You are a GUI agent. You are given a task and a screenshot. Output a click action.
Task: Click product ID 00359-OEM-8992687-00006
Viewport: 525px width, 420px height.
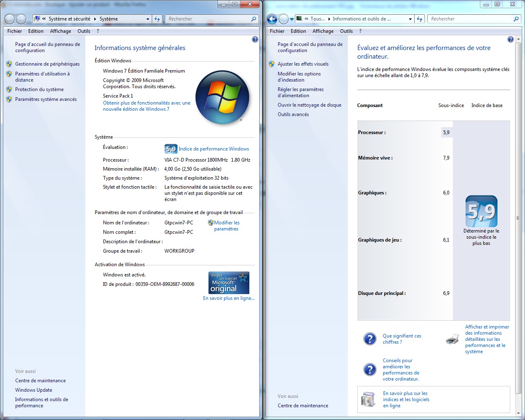[x=165, y=284]
